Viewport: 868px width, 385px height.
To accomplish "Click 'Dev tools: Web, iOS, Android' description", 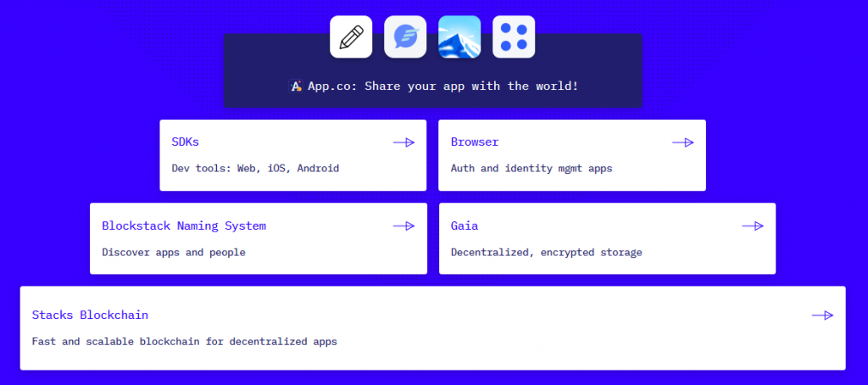I will pos(255,169).
